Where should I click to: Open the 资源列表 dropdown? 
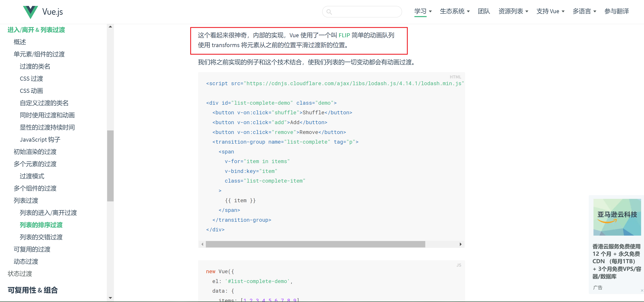513,11
